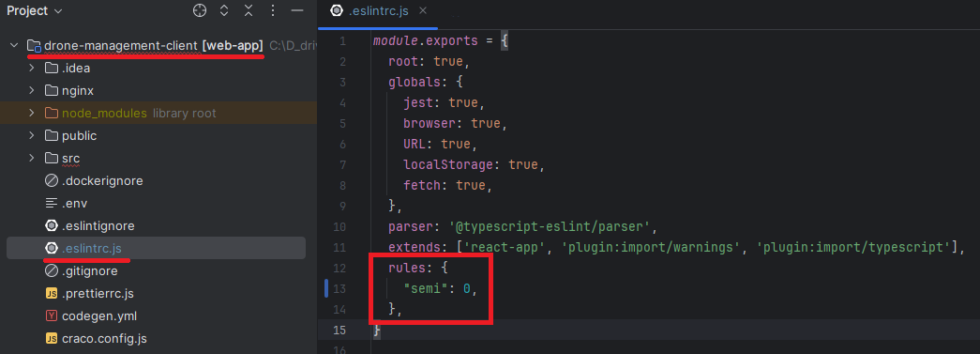Click the "semi" rule key
980x354 pixels.
426,288
